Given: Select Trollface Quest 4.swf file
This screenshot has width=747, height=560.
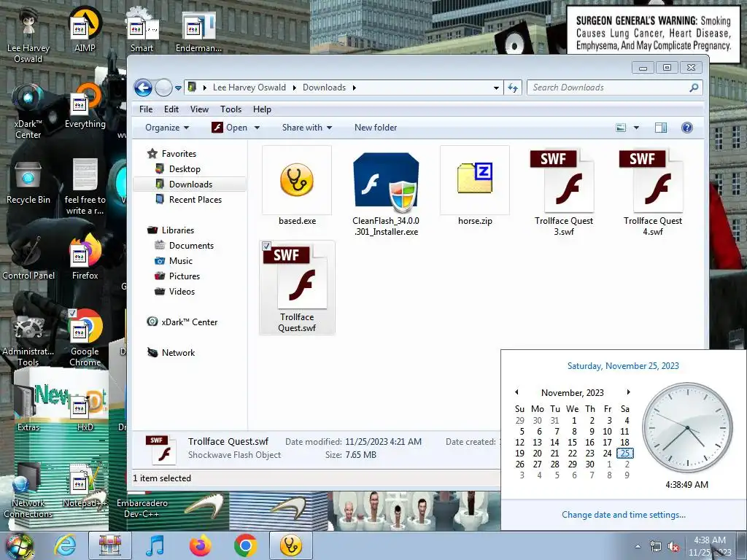Looking at the screenshot, I should 653,182.
